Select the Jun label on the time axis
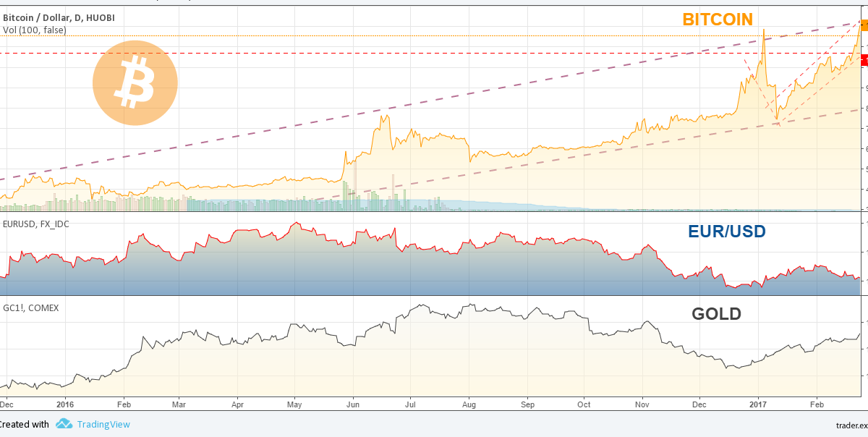Screen dimensions: 868x437 pyautogui.click(x=353, y=405)
